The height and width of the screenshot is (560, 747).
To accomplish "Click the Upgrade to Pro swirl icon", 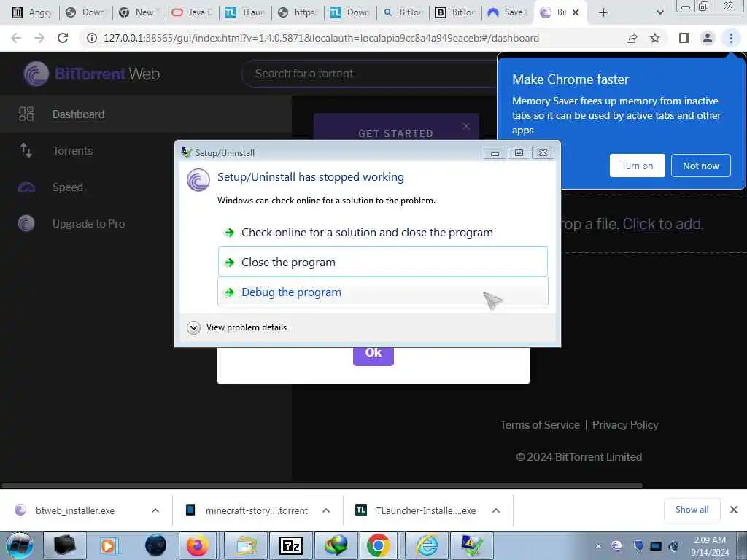I will 26,223.
